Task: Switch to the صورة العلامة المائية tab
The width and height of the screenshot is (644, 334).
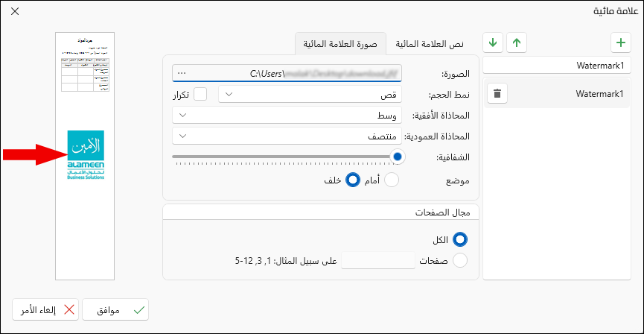Action: [x=340, y=44]
